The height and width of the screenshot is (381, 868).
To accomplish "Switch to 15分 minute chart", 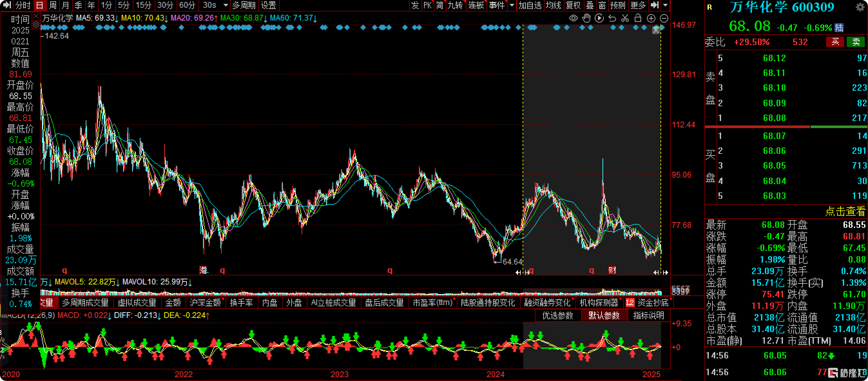I will [144, 5].
